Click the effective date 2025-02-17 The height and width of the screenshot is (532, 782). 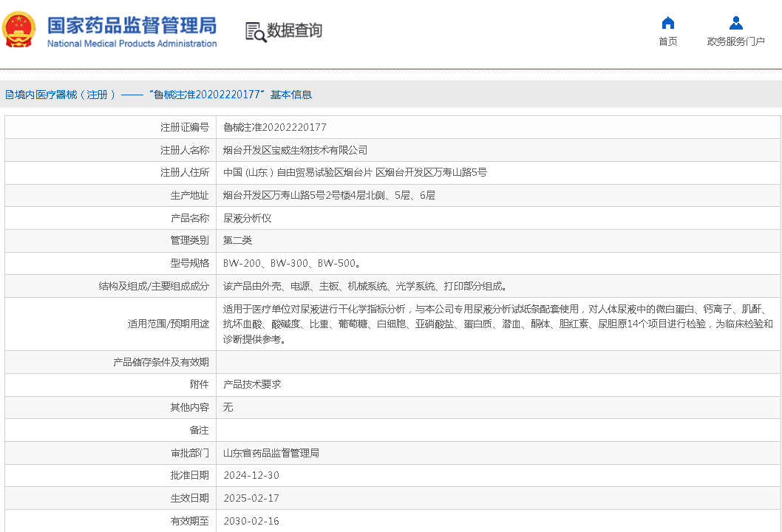tap(251, 498)
